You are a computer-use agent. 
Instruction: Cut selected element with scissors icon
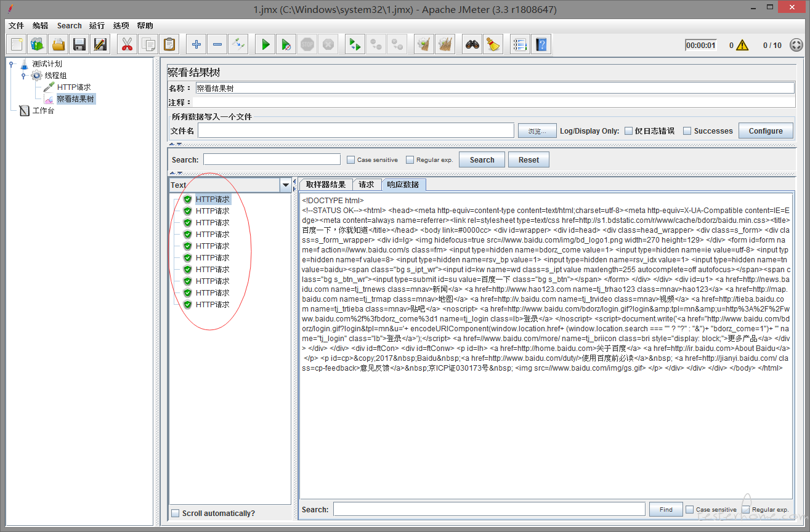pos(128,44)
